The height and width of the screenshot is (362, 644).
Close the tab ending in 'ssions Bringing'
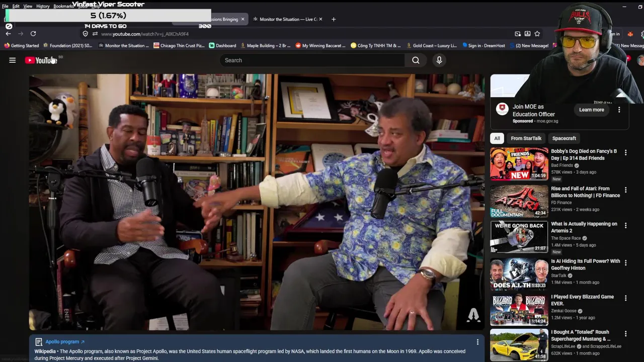(243, 19)
